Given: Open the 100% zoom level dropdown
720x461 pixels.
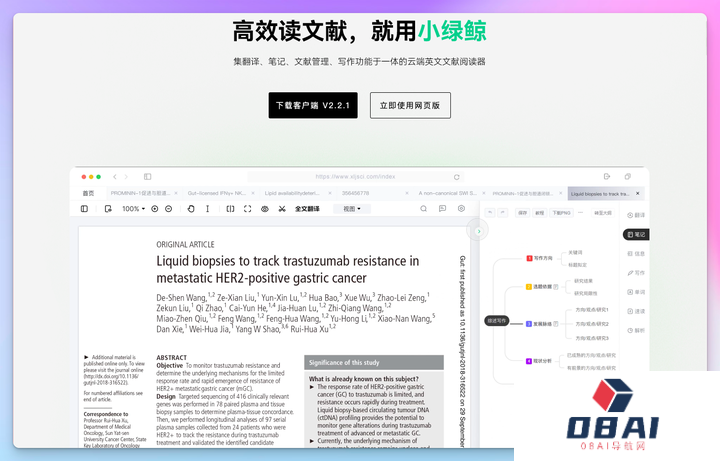Looking at the screenshot, I should point(133,209).
